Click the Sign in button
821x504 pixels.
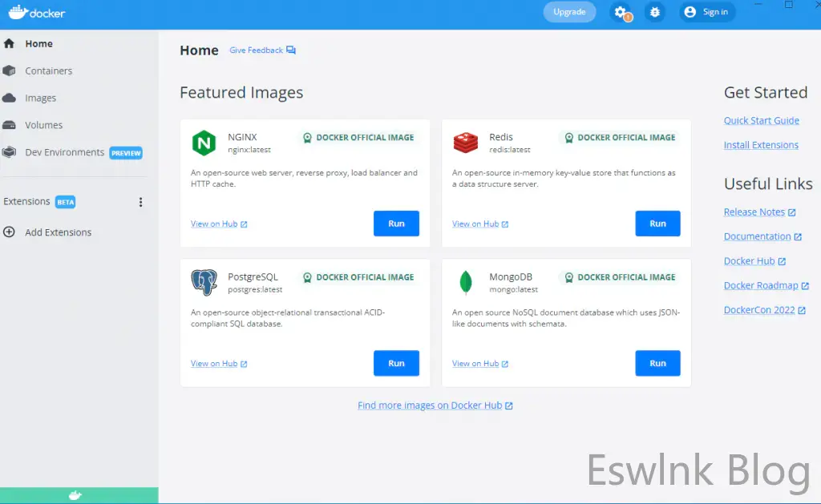pyautogui.click(x=706, y=12)
